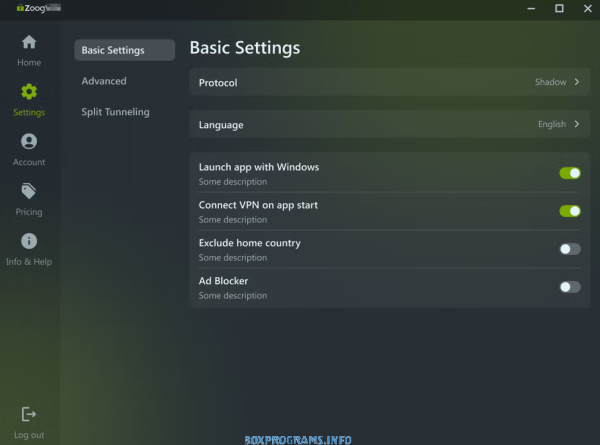Switch to the Advanced settings tab

(x=104, y=81)
